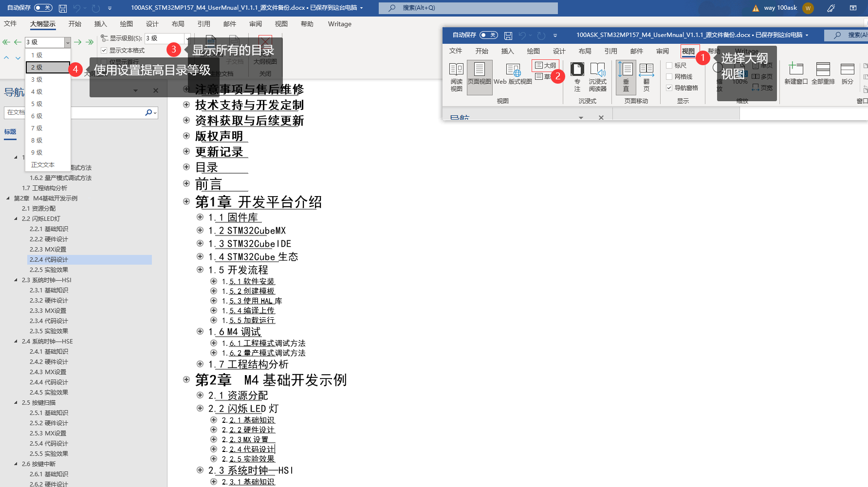Open Immersive Reader in inset ribbon

[x=597, y=77]
